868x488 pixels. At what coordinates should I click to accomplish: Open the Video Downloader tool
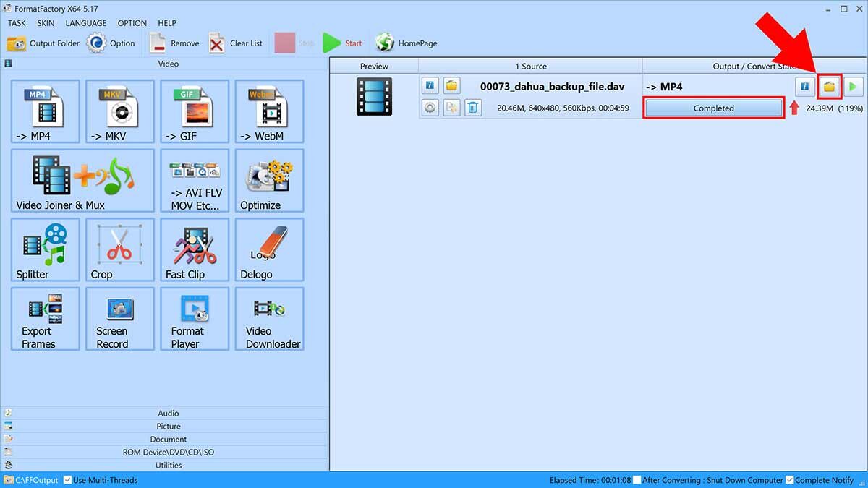[269, 320]
